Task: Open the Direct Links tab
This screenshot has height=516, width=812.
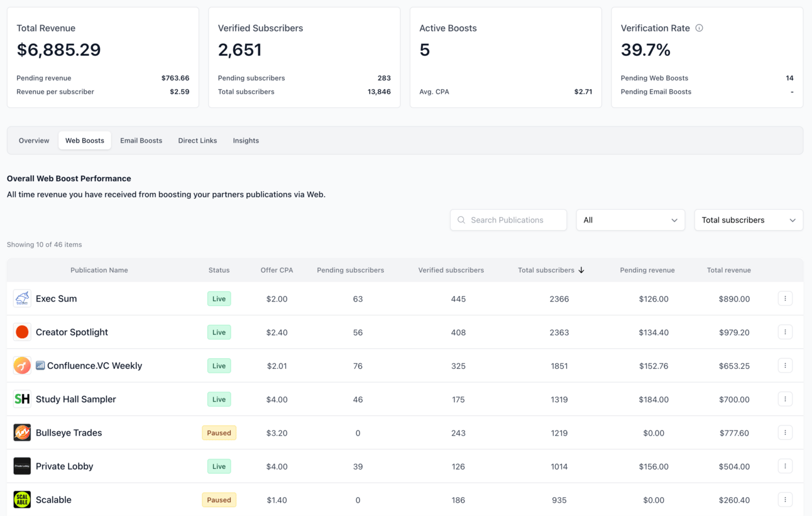Action: [197, 141]
